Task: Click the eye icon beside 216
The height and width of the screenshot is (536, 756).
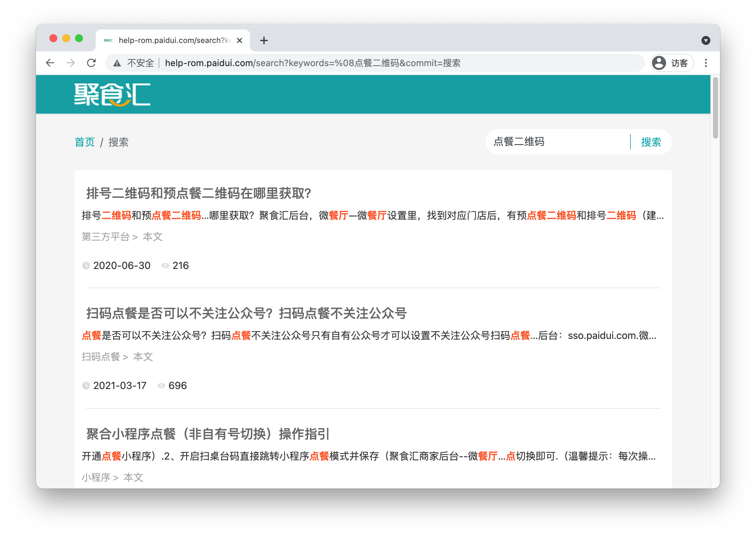Action: click(x=165, y=266)
